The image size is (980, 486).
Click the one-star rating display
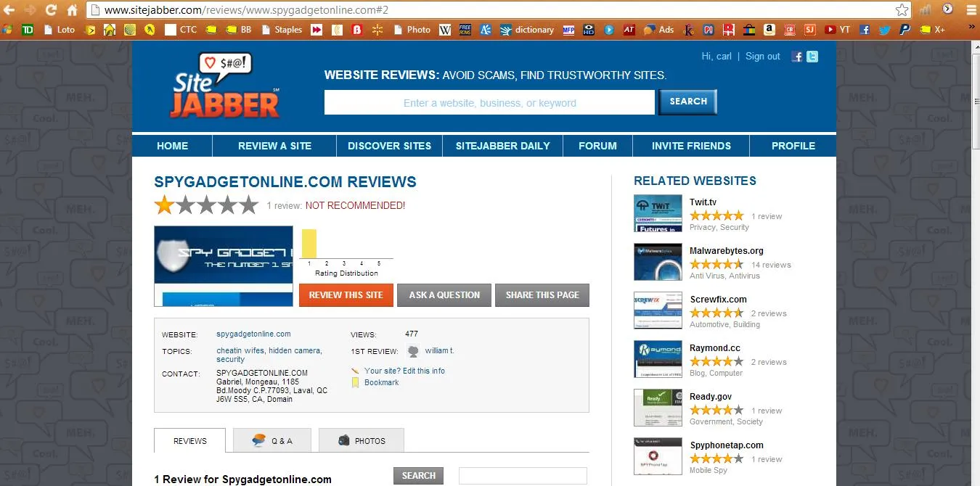coord(206,205)
